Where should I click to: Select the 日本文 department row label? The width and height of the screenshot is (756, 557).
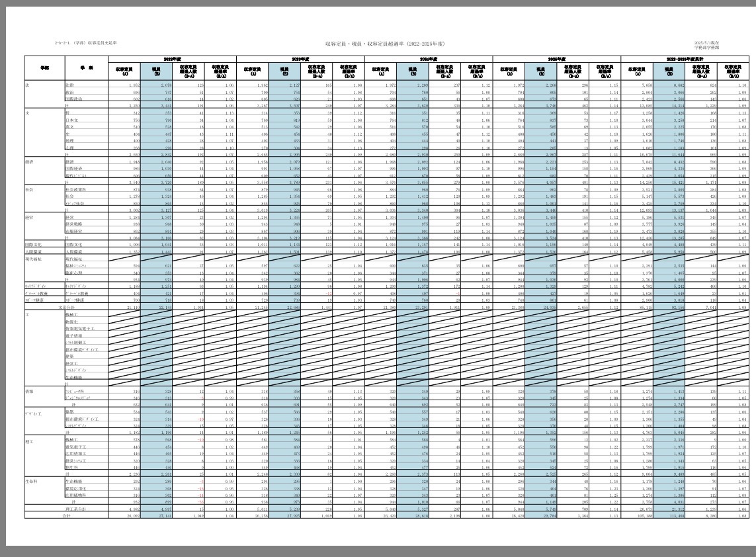tap(73, 120)
